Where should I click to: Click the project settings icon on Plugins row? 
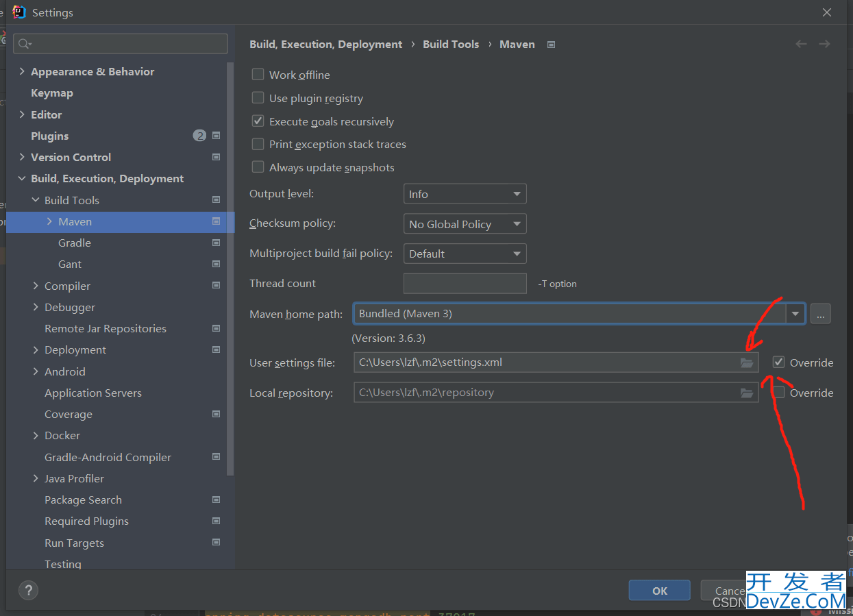[x=216, y=136]
